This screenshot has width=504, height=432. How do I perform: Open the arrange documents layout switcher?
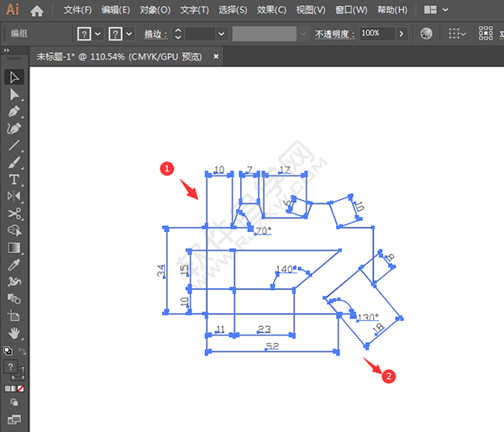click(x=436, y=10)
